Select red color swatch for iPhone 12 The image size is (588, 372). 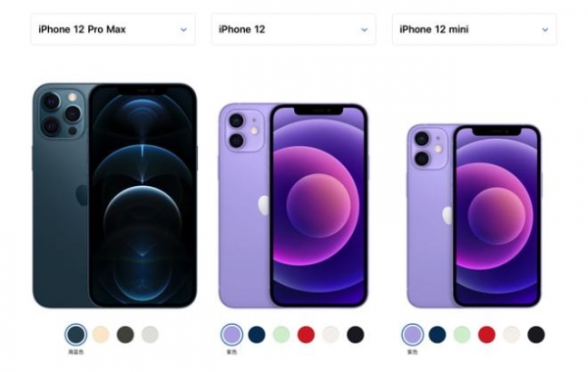pyautogui.click(x=306, y=335)
